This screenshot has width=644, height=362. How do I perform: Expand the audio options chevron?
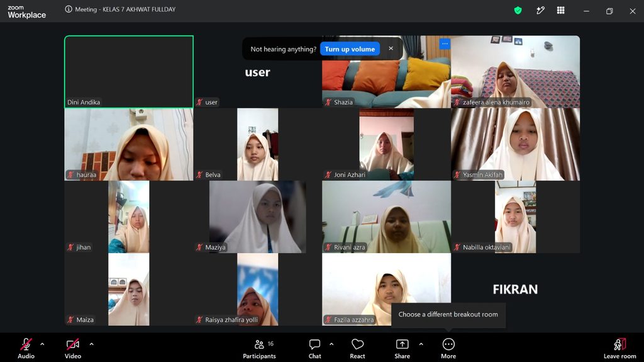[42, 344]
